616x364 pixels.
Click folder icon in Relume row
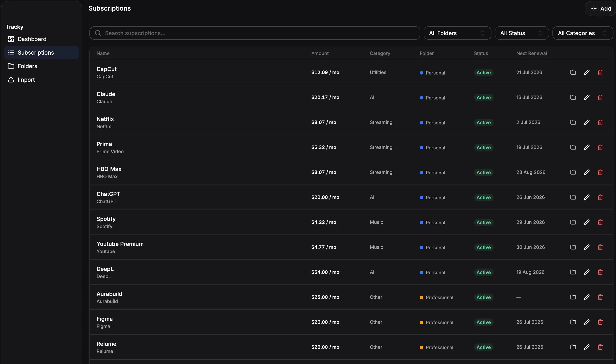click(x=573, y=347)
